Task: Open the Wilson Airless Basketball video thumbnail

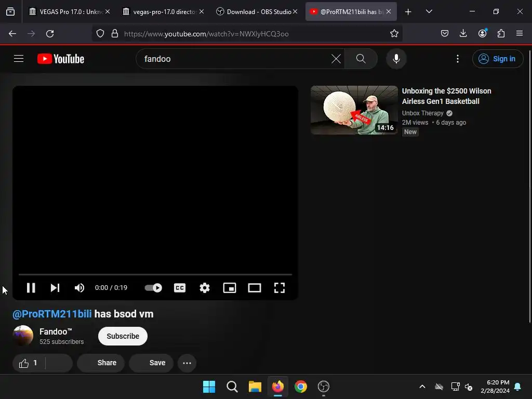Action: [354, 110]
